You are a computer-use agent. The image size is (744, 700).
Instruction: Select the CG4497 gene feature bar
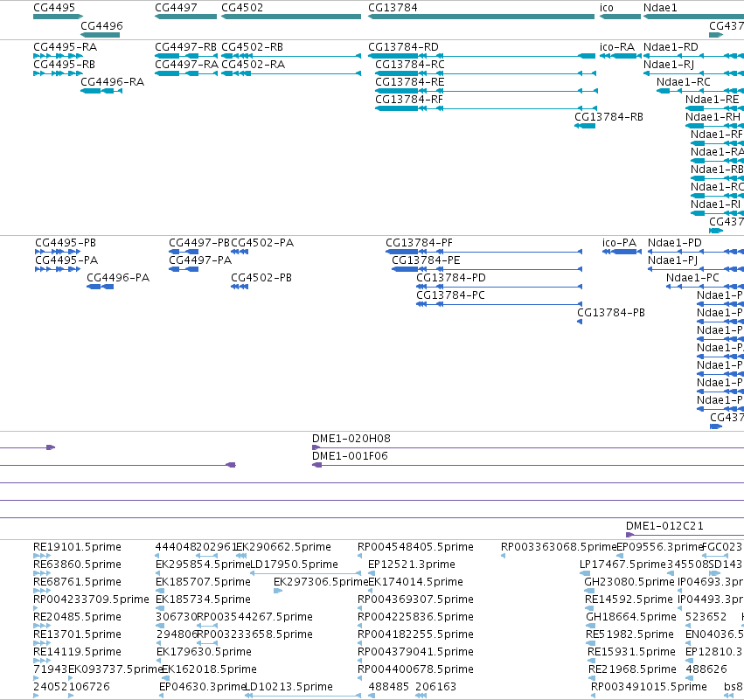tap(185, 17)
